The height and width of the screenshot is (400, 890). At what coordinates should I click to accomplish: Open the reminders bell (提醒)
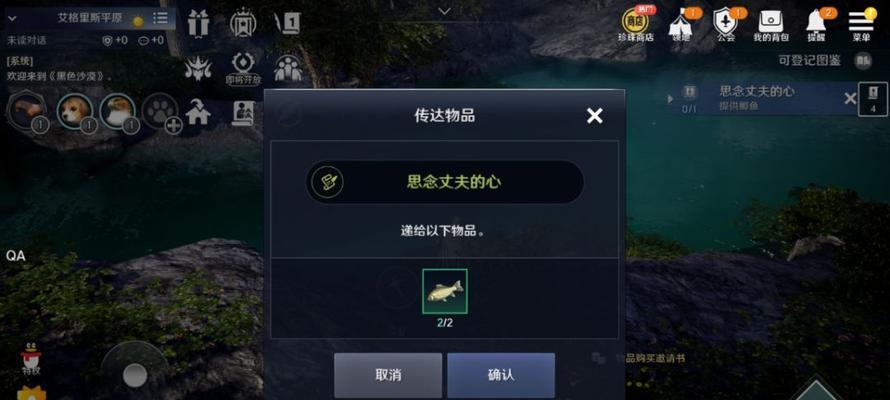point(816,26)
